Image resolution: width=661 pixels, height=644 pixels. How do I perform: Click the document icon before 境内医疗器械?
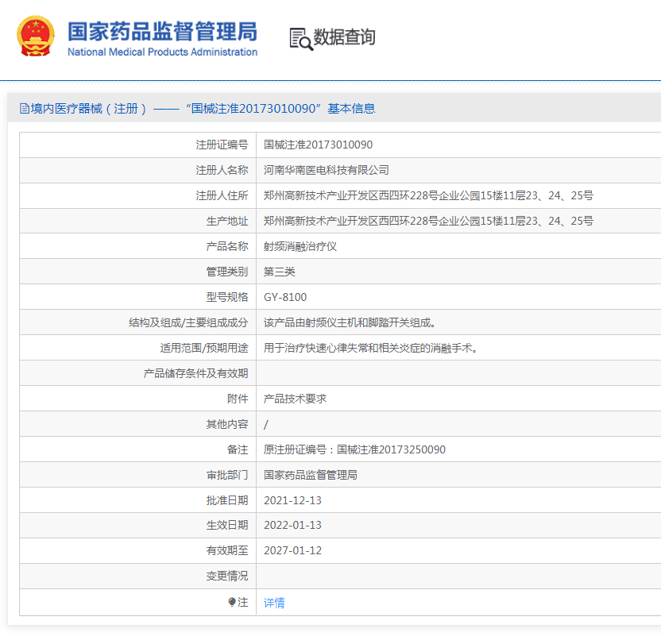coord(25,109)
